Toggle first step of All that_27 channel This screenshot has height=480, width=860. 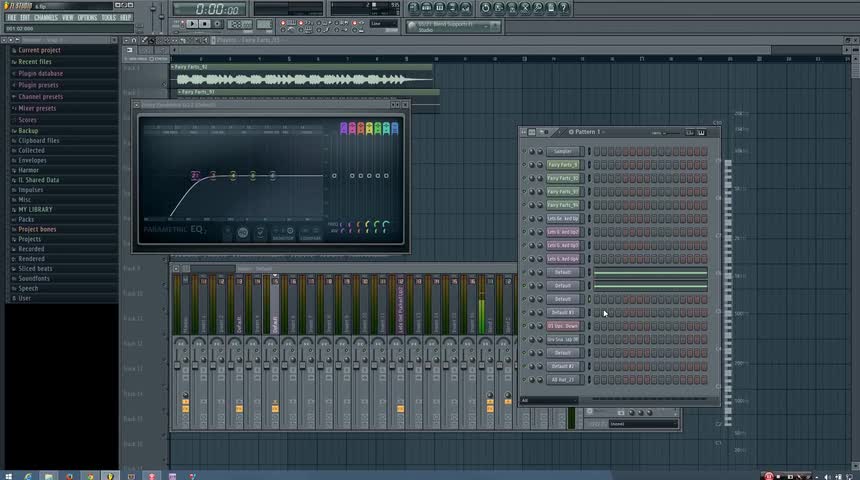point(597,380)
